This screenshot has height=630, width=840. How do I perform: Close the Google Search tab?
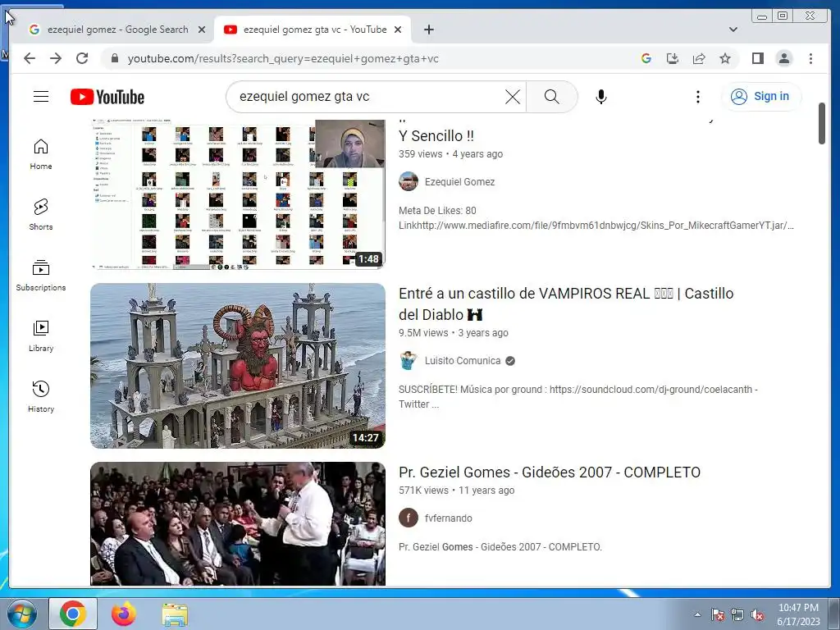pyautogui.click(x=202, y=30)
